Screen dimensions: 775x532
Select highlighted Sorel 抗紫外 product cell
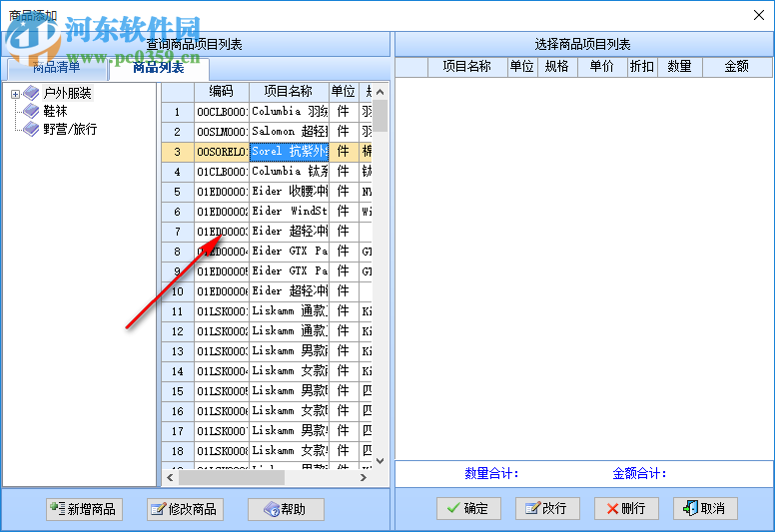click(290, 152)
